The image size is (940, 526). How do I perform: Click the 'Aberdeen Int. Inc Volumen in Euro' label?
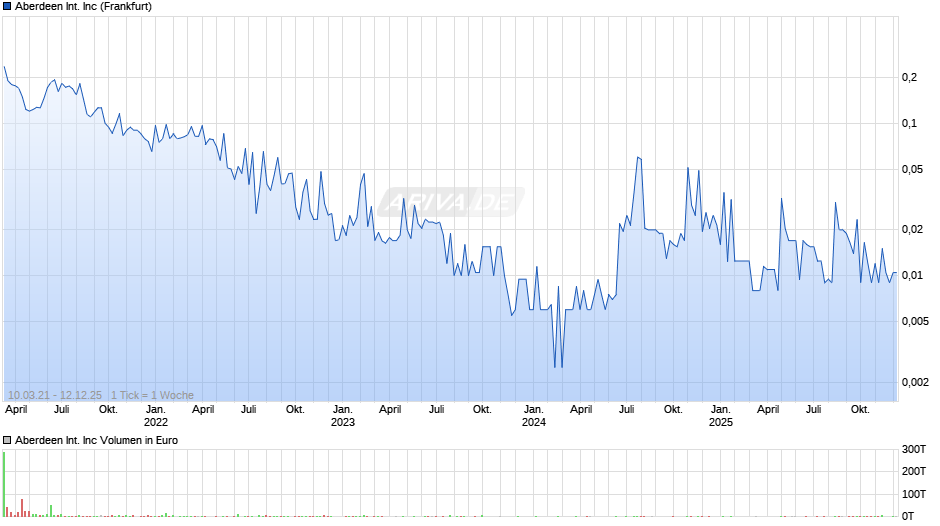tap(97, 440)
